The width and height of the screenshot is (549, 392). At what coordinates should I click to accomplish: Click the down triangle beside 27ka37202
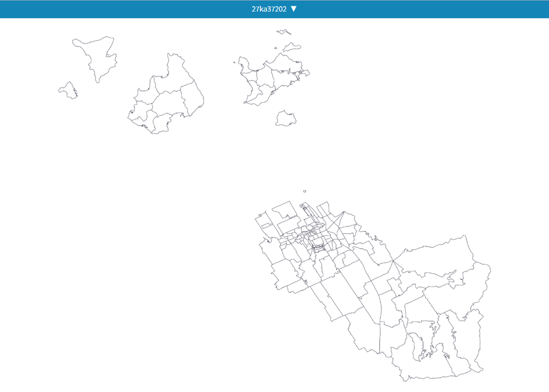click(x=294, y=9)
